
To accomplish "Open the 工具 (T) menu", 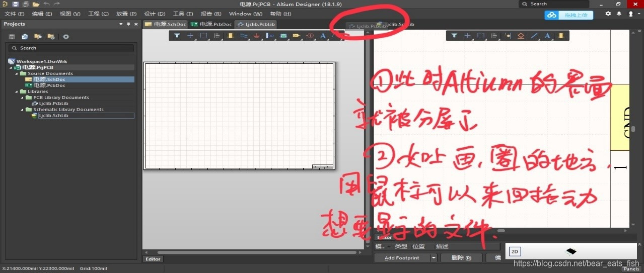I will coord(183,14).
